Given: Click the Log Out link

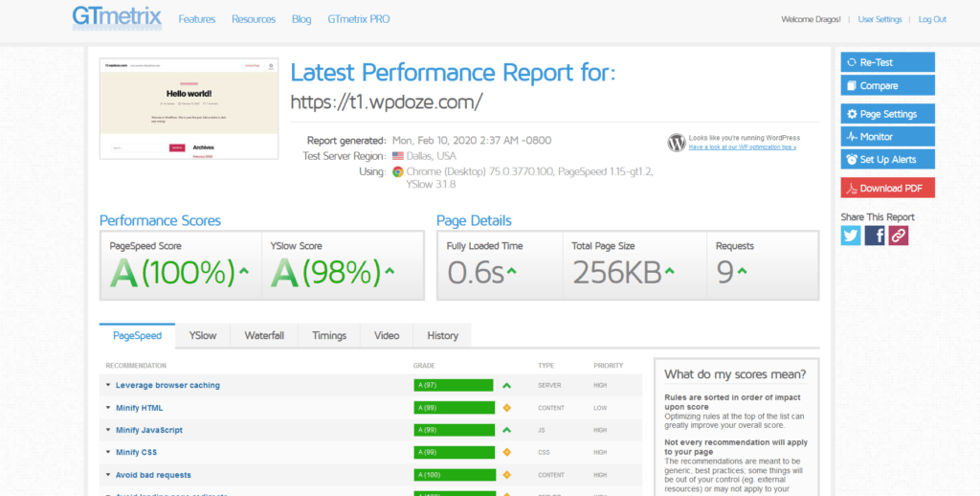Looking at the screenshot, I should point(932,19).
